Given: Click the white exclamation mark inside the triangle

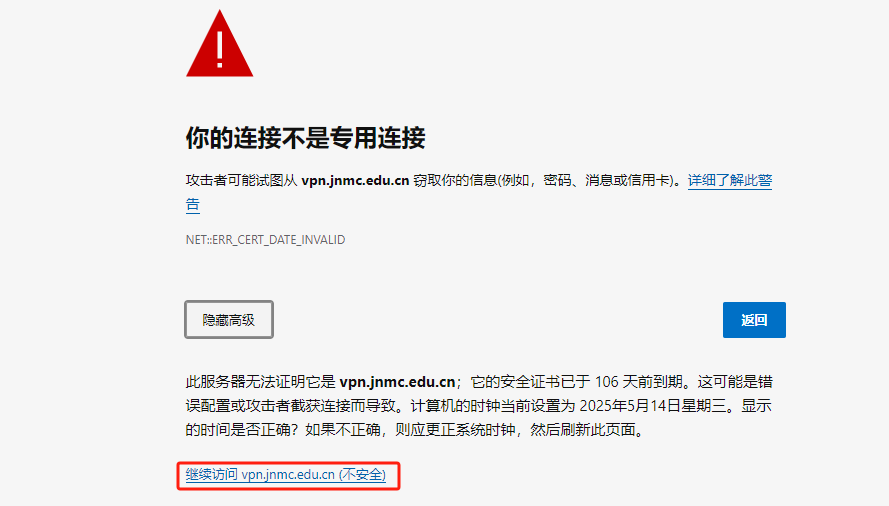Looking at the screenshot, I should point(219,49).
